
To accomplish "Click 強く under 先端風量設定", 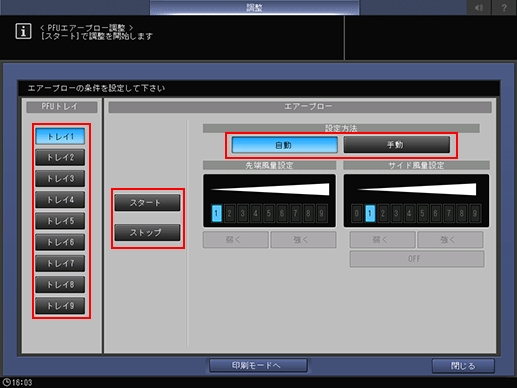I will tap(303, 240).
